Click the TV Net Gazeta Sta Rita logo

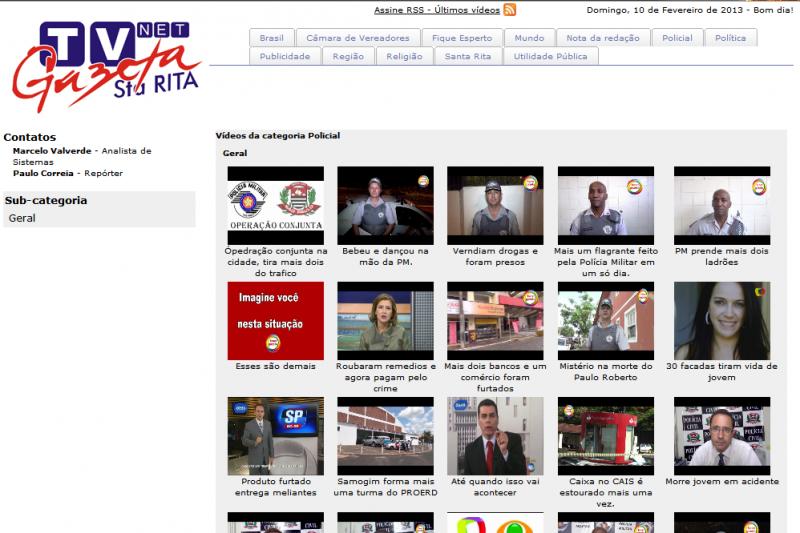pyautogui.click(x=107, y=65)
